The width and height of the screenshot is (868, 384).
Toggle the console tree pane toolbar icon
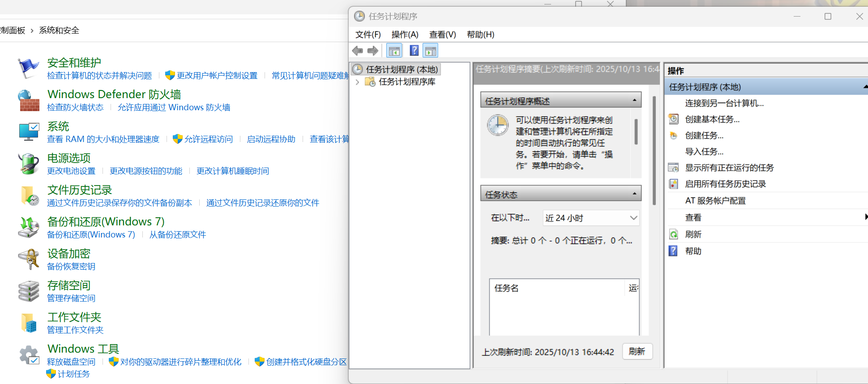pyautogui.click(x=394, y=51)
